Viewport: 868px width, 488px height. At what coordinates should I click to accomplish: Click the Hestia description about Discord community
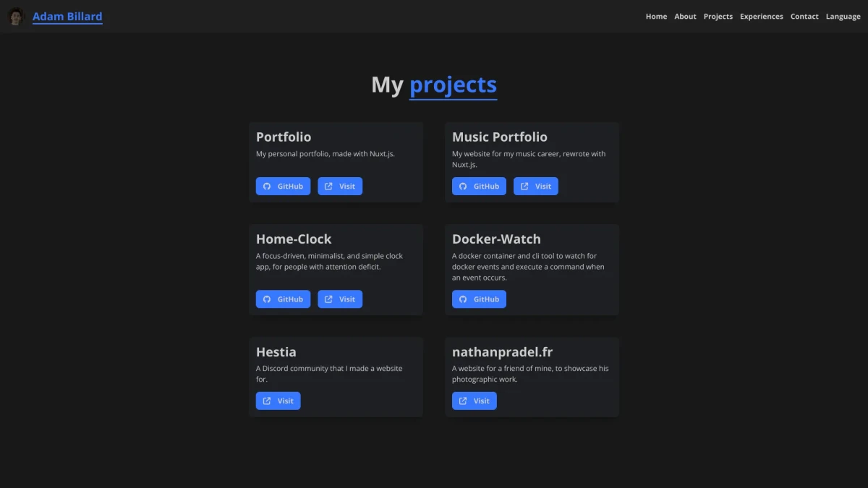pyautogui.click(x=329, y=374)
